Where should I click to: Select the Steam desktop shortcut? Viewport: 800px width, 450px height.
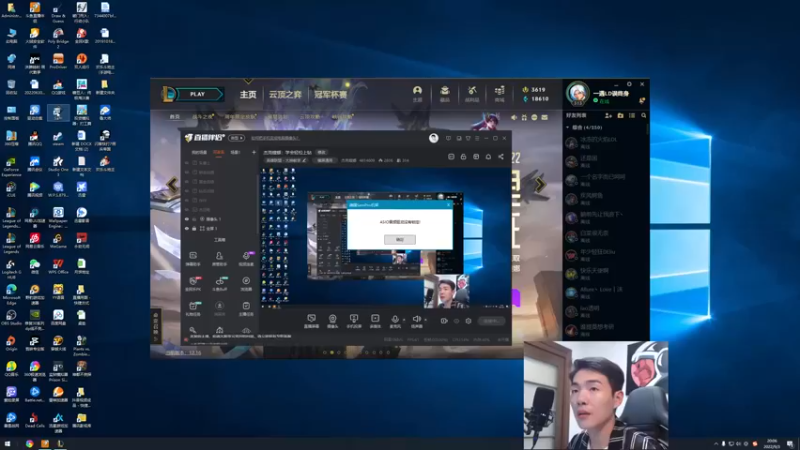[58, 138]
